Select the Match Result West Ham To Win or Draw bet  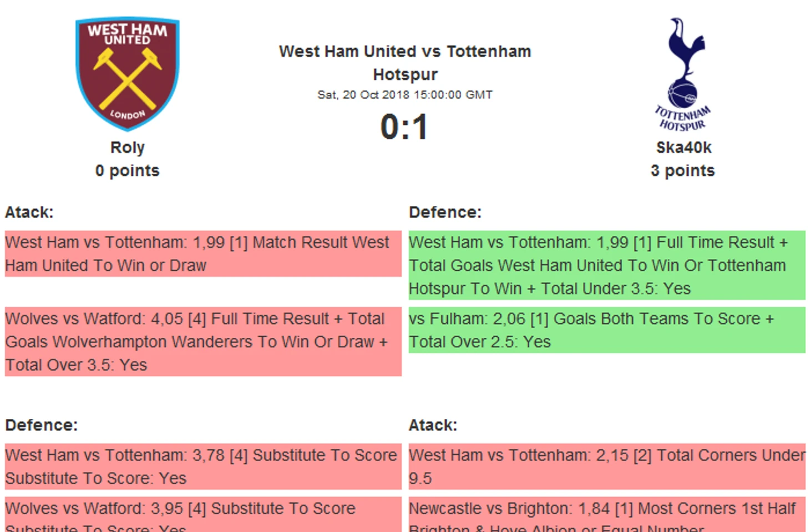pyautogui.click(x=203, y=254)
